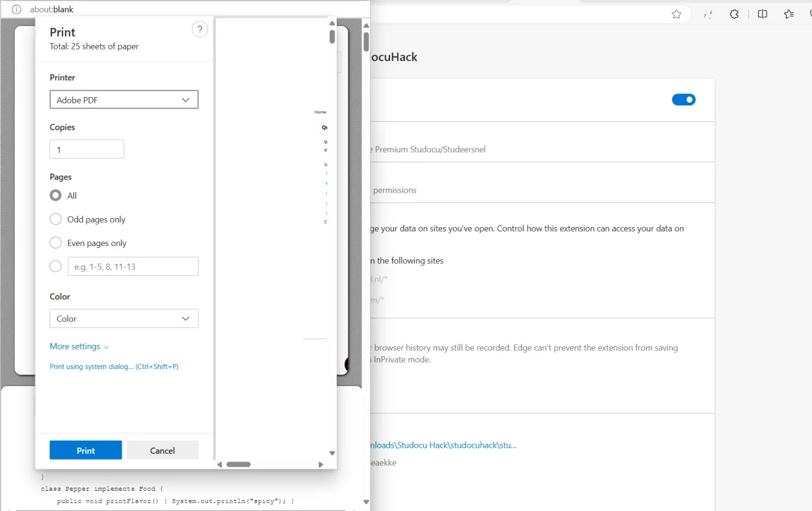Click preview horizontal scrollbar right arrow
Image resolution: width=812 pixels, height=511 pixels.
click(x=320, y=464)
